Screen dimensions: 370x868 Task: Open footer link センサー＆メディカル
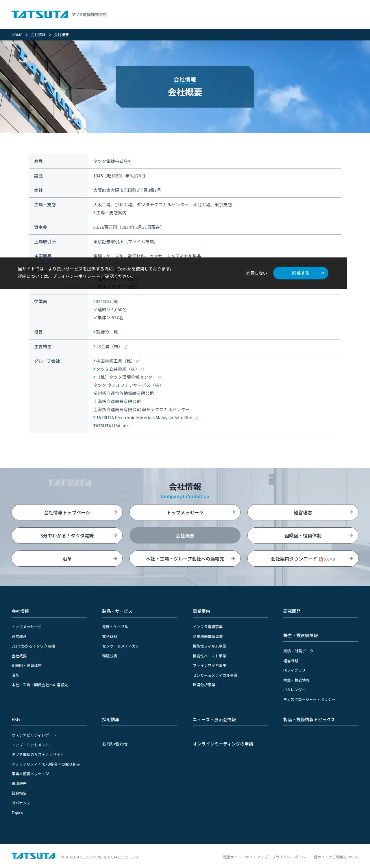click(x=121, y=646)
